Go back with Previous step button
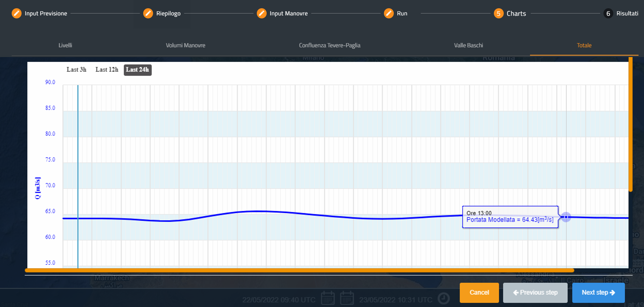The height and width of the screenshot is (307, 644). (535, 292)
